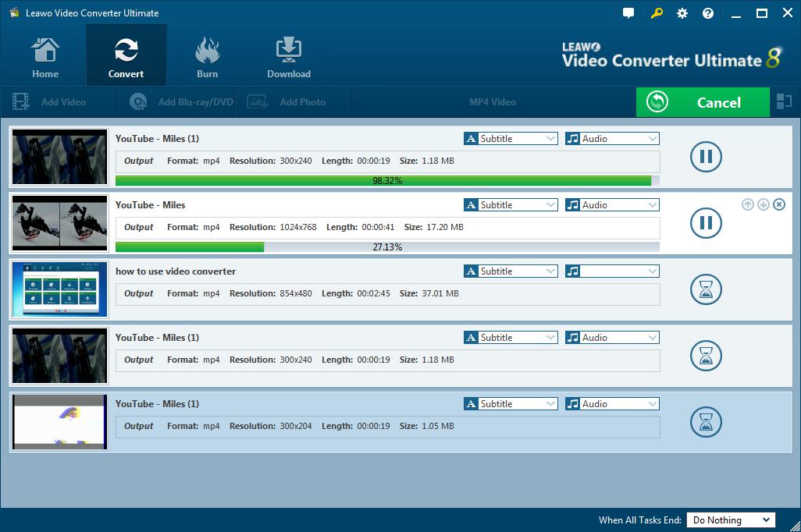Viewport: 801px width, 532px height.
Task: Open the Home tab
Action: coord(45,57)
